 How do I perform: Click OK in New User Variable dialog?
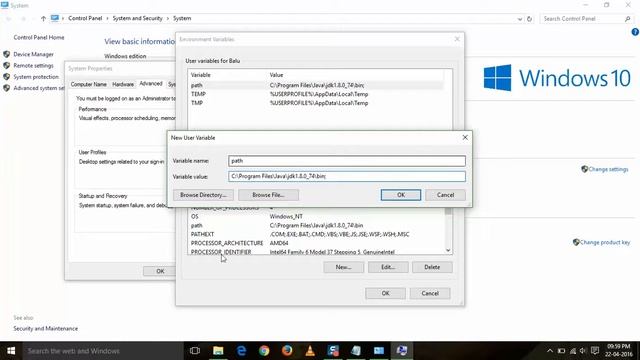pyautogui.click(x=401, y=195)
